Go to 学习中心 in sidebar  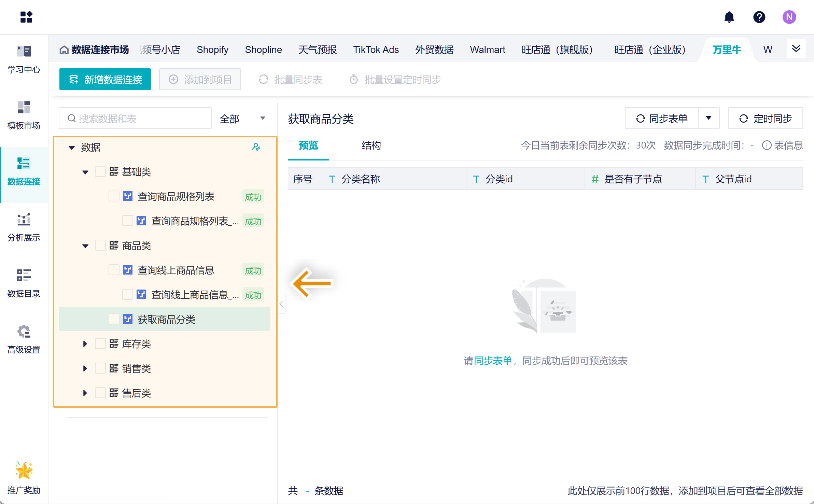pos(24,59)
